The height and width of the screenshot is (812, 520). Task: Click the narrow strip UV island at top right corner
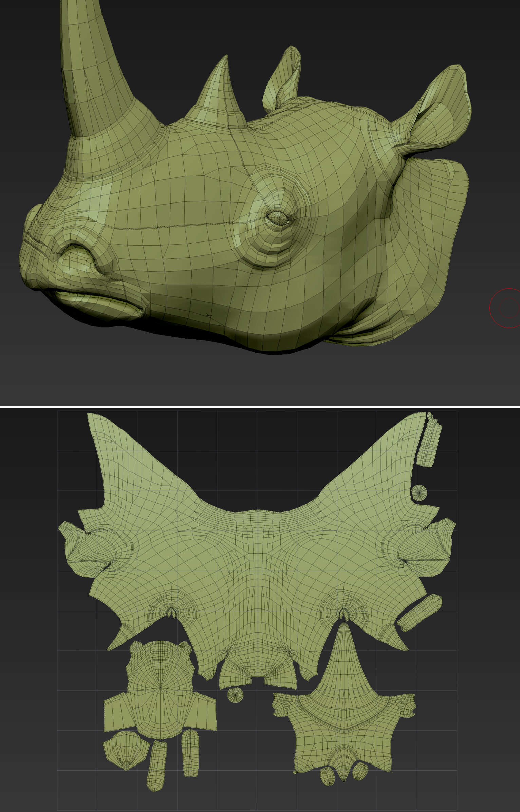point(429,441)
